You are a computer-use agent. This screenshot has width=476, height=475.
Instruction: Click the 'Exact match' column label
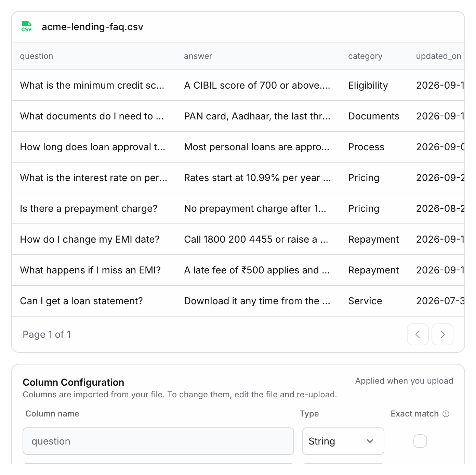click(x=415, y=414)
